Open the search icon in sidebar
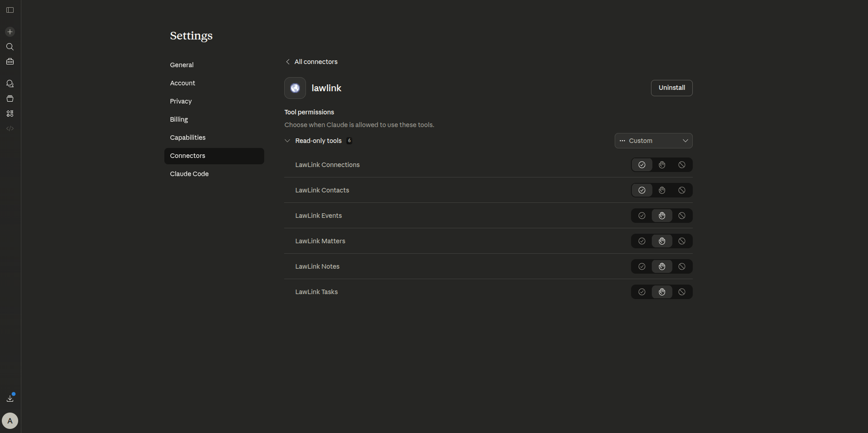Image resolution: width=868 pixels, height=433 pixels. [10, 47]
